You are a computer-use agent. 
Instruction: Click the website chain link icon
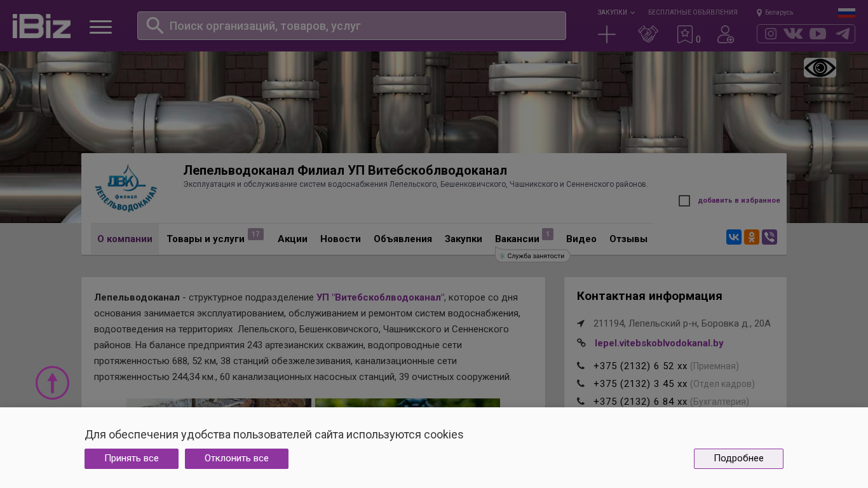click(581, 342)
